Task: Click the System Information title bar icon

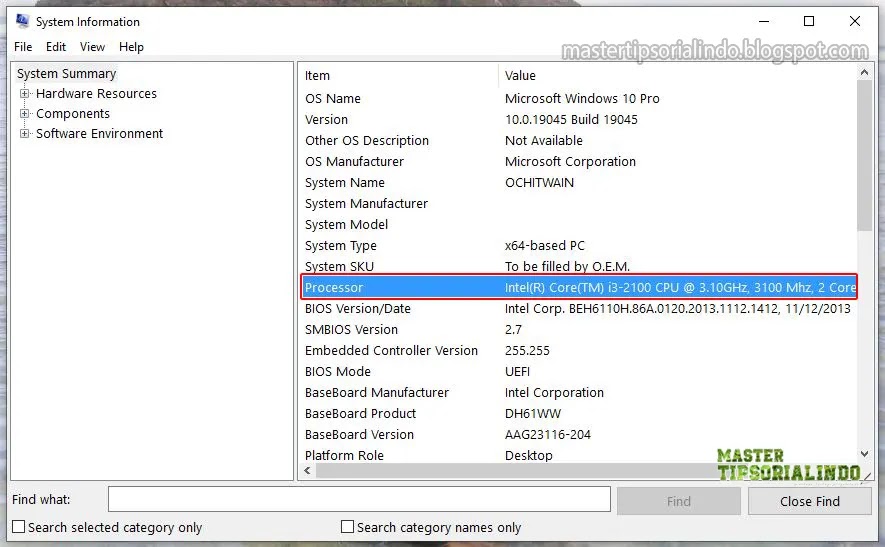Action: [x=23, y=21]
